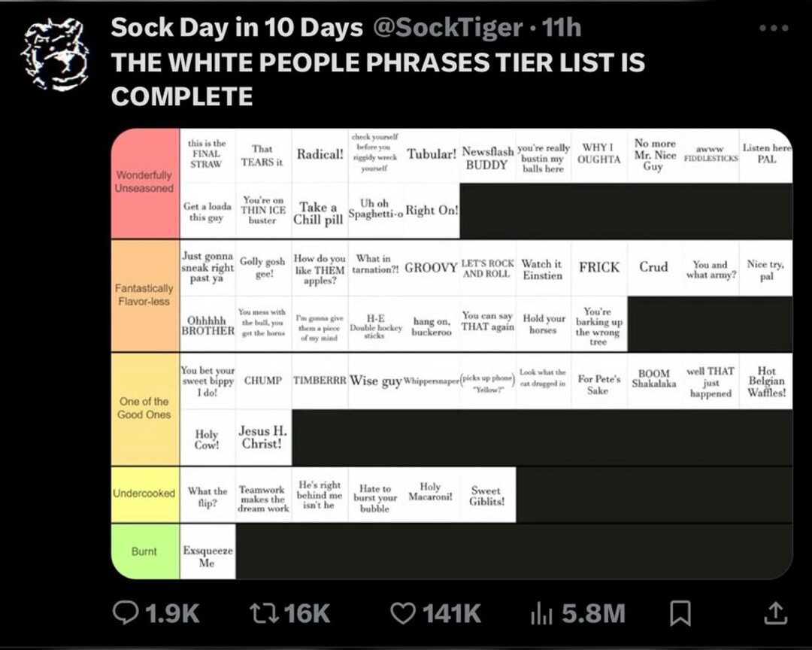
Task: Like the tweet with heart icon
Action: (x=404, y=613)
